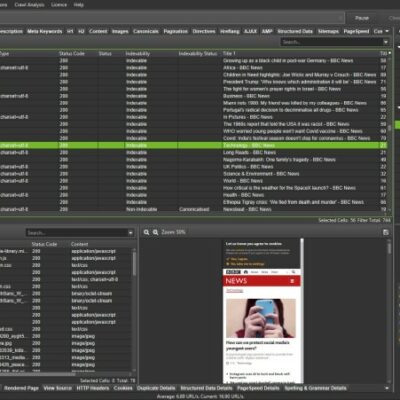The height and width of the screenshot is (400, 400).
Task: Switch to the Directives tab
Action: tap(204, 31)
